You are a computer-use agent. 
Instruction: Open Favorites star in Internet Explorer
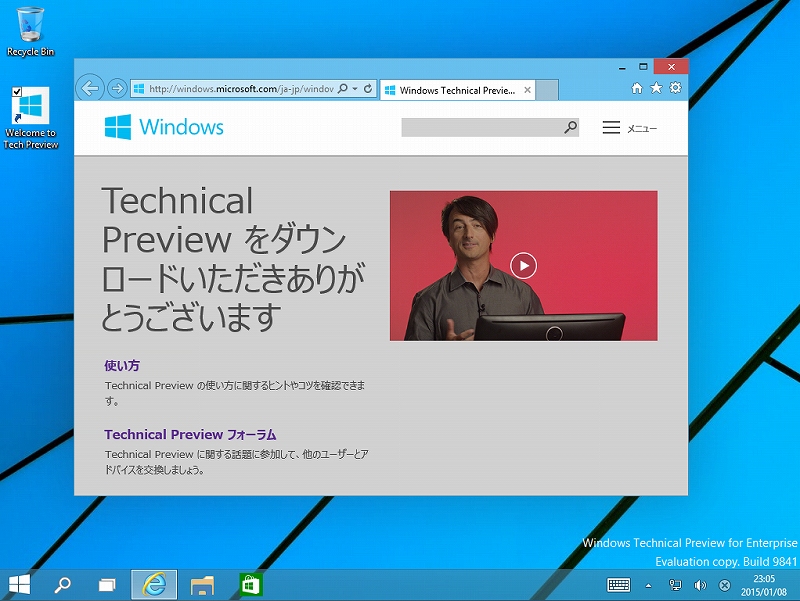click(x=656, y=88)
